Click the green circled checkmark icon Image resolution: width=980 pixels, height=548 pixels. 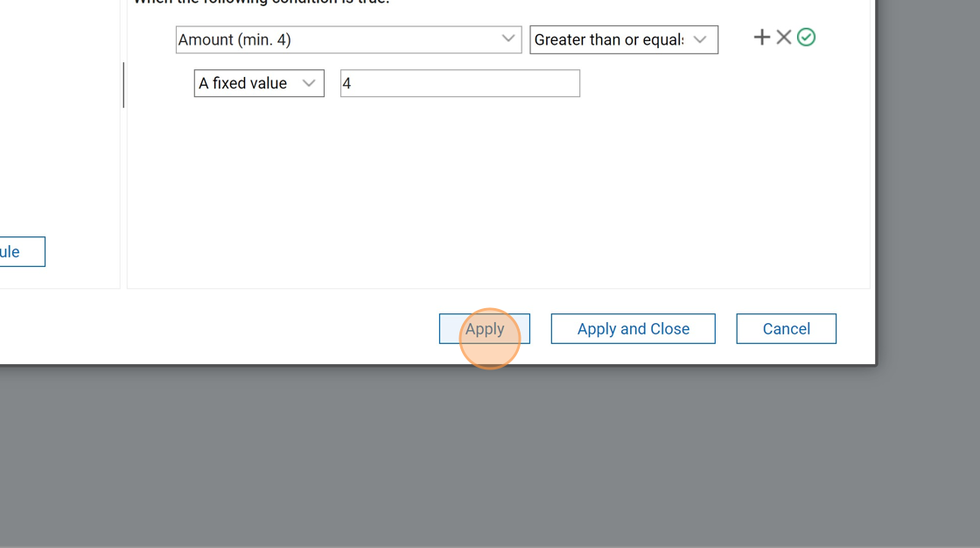pyautogui.click(x=806, y=38)
